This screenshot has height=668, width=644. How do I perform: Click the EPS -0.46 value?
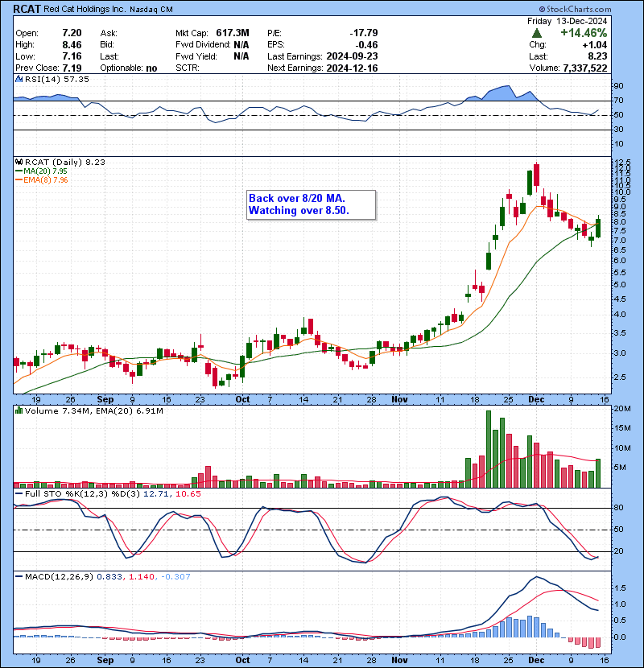click(367, 45)
